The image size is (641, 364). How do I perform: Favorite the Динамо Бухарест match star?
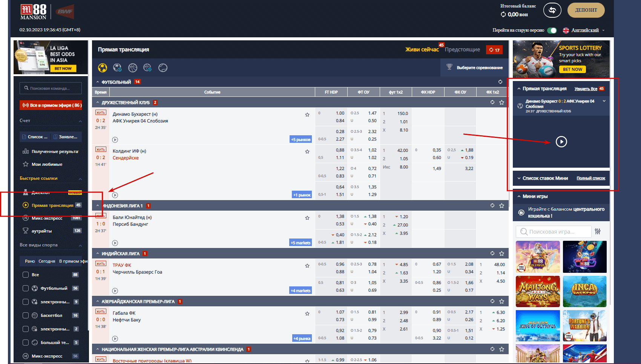(x=307, y=115)
